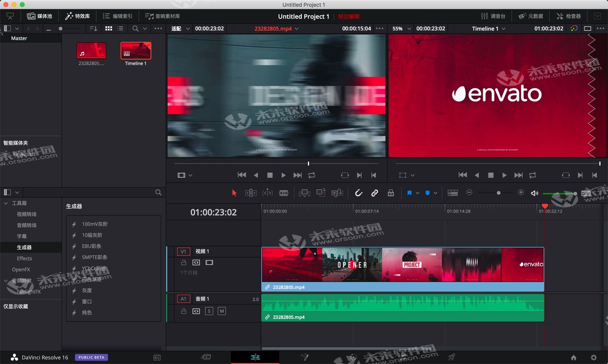Switch media pool to thumbnail view
Screen dimensions: 608x364
pyautogui.click(x=109, y=29)
